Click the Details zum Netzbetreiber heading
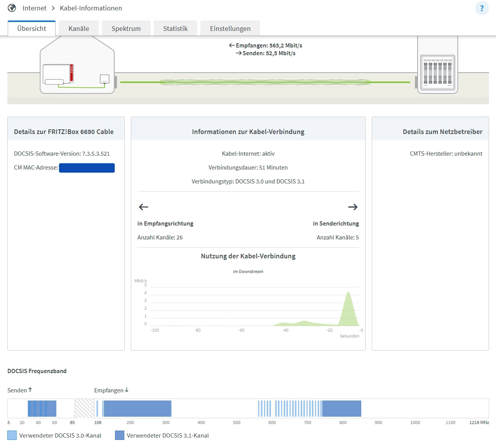The image size is (496, 448). click(443, 132)
